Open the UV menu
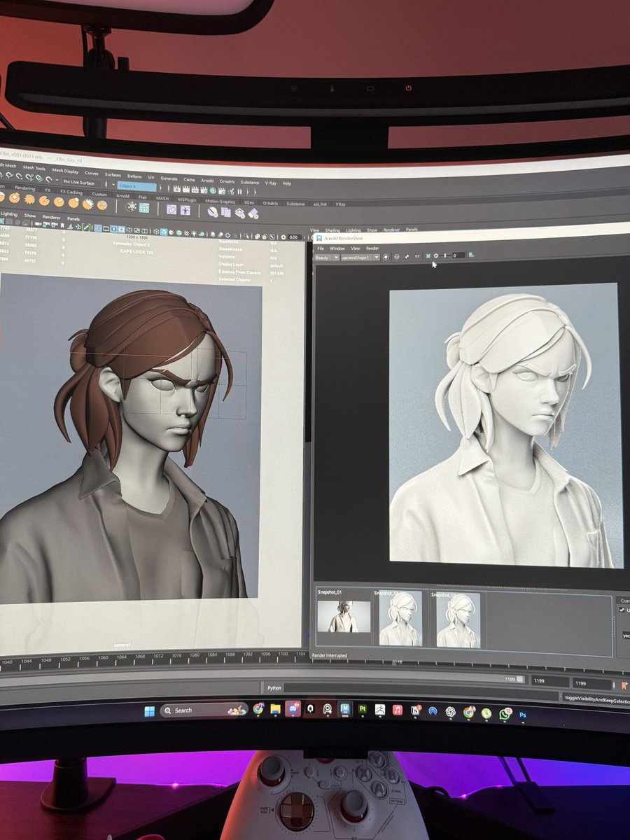Image resolution: width=630 pixels, height=840 pixels. pyautogui.click(x=151, y=177)
